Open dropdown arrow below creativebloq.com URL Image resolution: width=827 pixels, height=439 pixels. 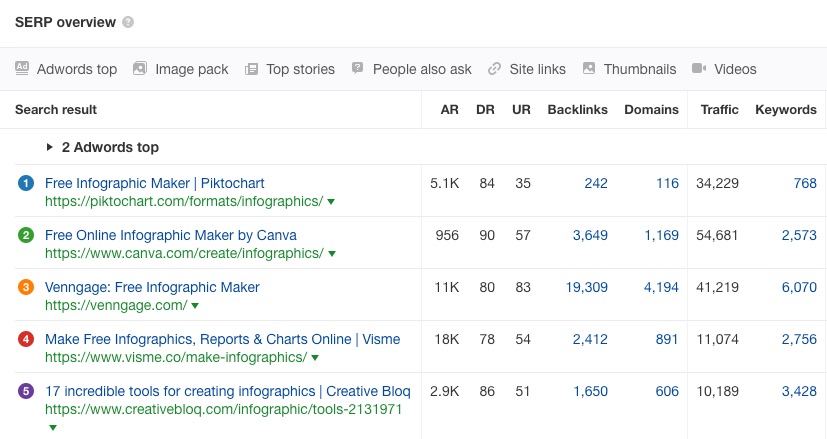(x=53, y=427)
